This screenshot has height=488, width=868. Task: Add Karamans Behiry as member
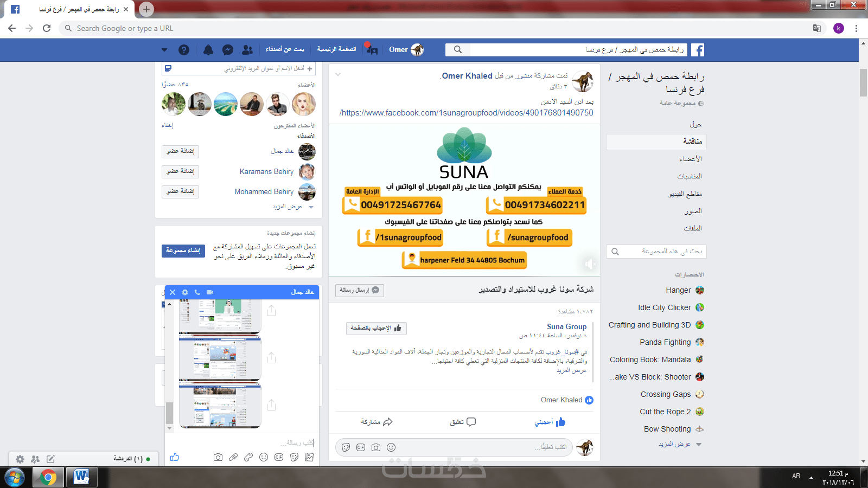[x=181, y=171]
